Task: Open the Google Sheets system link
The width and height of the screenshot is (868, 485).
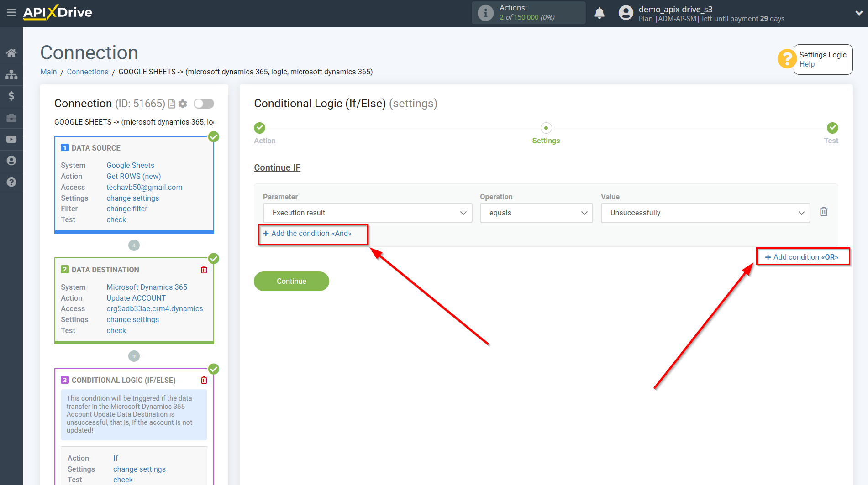Action: pos(130,165)
